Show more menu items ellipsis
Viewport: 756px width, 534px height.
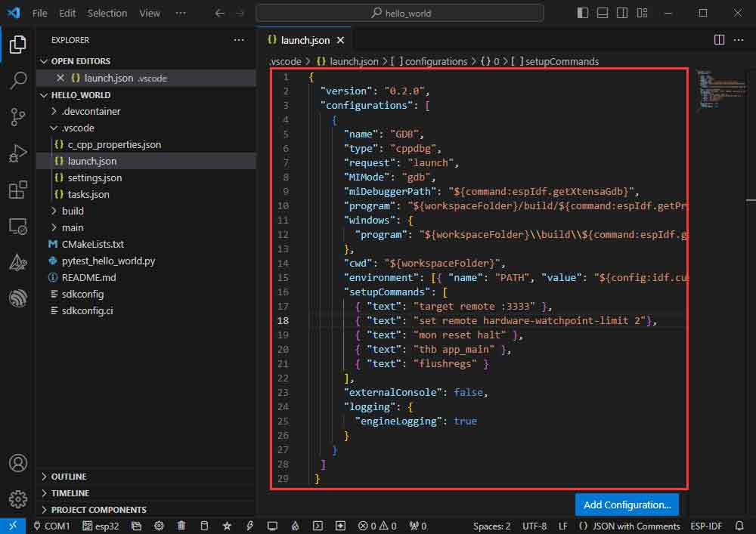pyautogui.click(x=181, y=13)
